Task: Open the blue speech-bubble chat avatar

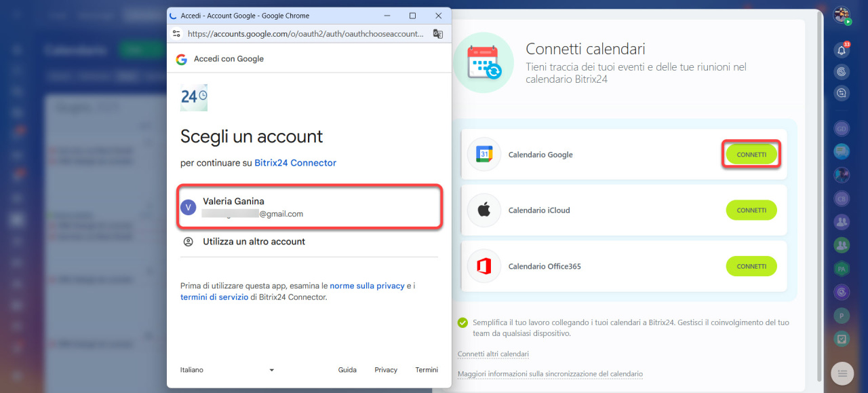Action: (x=842, y=151)
